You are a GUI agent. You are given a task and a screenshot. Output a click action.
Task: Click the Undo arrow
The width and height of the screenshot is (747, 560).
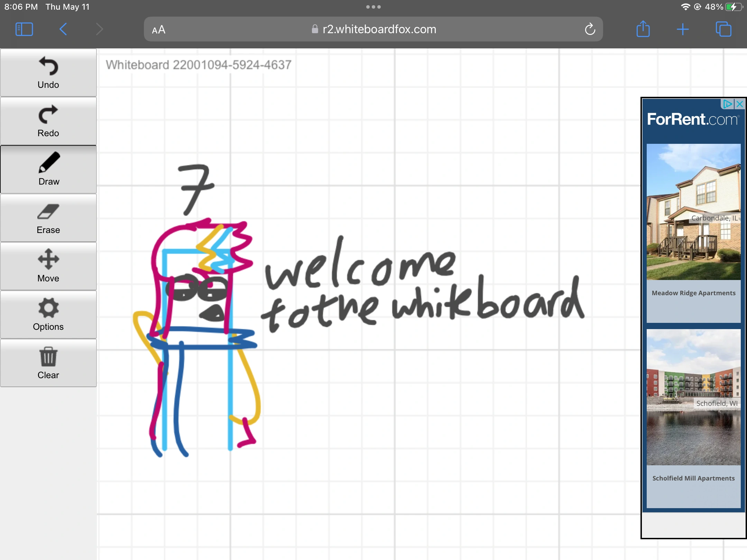[x=48, y=73]
